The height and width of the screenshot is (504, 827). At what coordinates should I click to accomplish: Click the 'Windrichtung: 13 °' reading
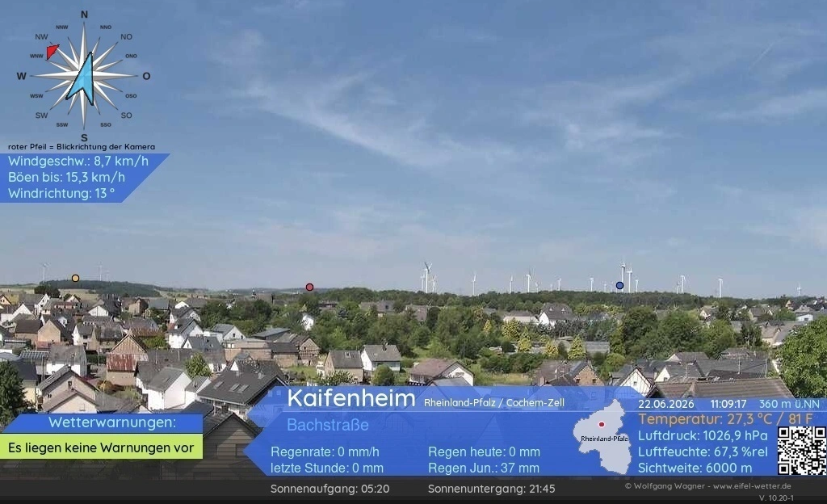pyautogui.click(x=61, y=194)
